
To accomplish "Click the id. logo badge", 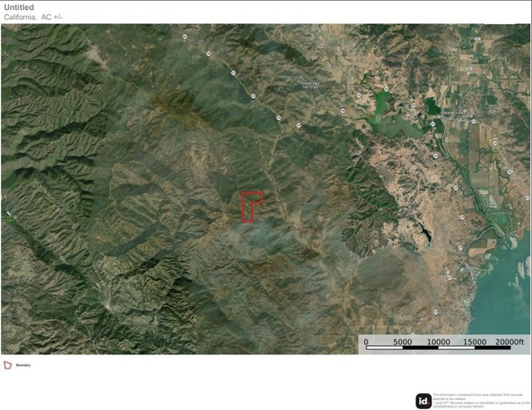I will (423, 401).
